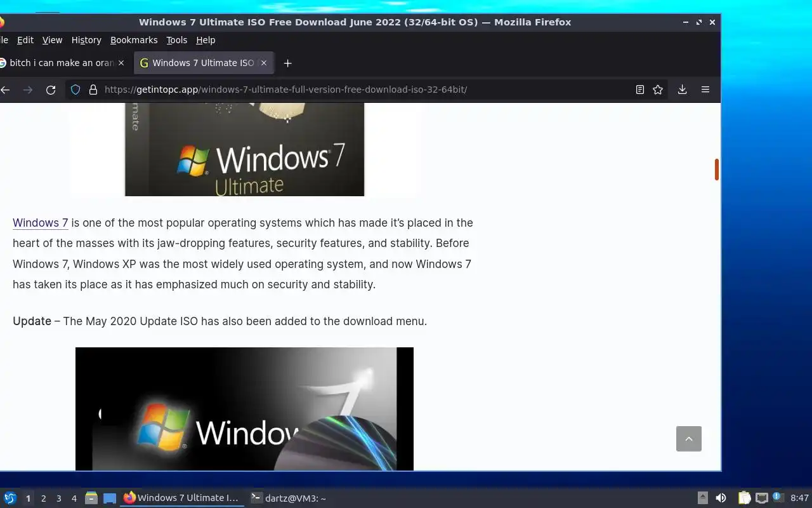Follow the 'Windows 7' hyperlink in the article

40,223
